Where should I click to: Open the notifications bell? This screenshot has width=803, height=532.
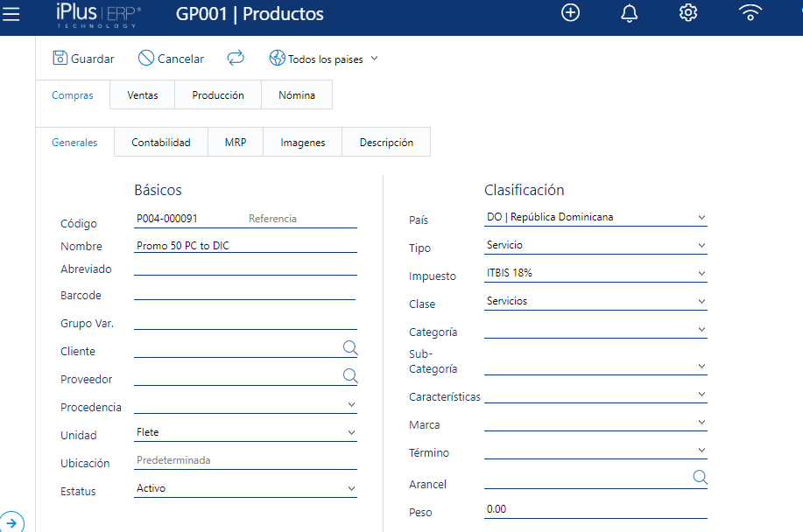tap(630, 13)
